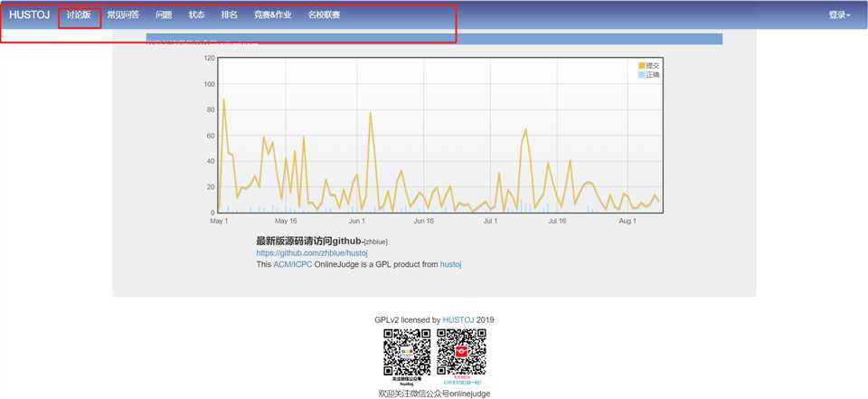Open the 问题 problems list
Image resolution: width=868 pixels, height=399 pixels.
tap(164, 15)
